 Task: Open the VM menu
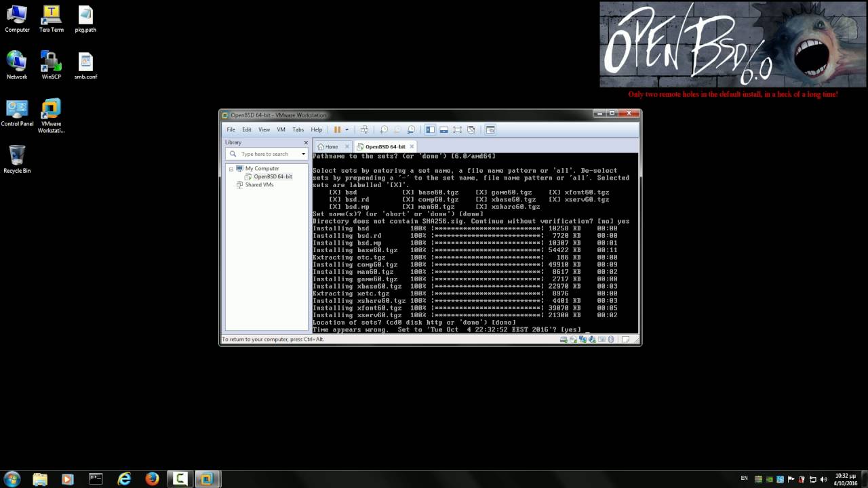coord(281,129)
